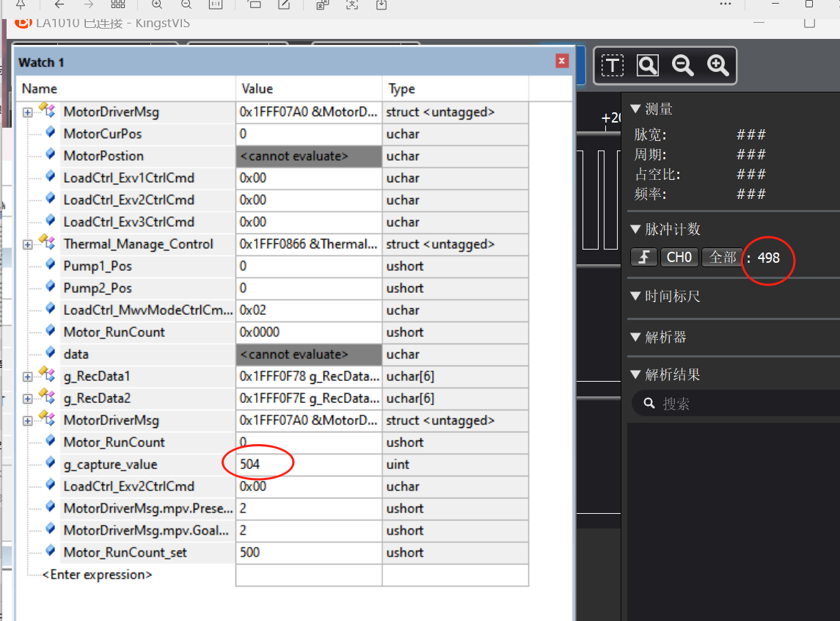Click the thumbnails grid icon in the top toolbar
This screenshot has width=840, height=621.
coord(118,4)
